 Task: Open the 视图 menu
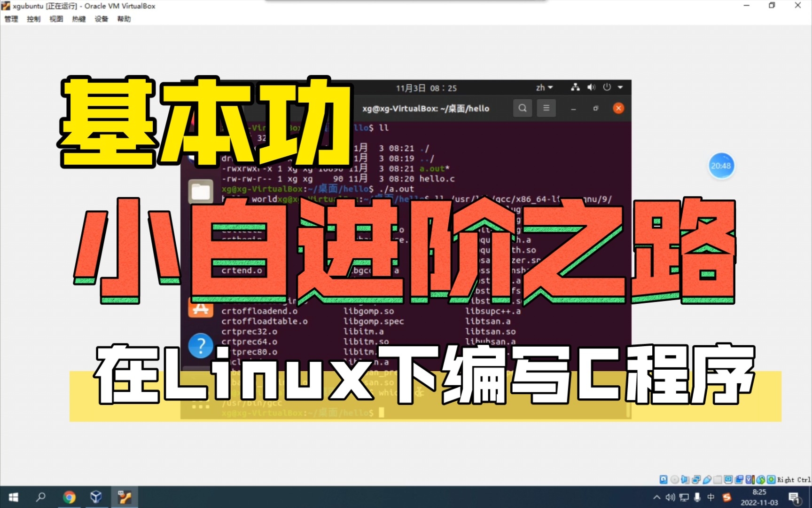pos(56,19)
